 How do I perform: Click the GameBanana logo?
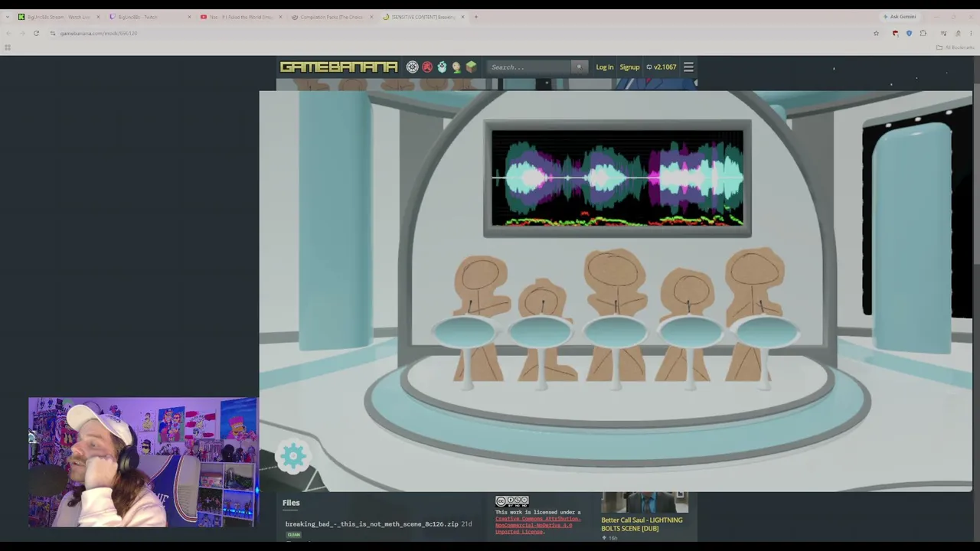(338, 67)
